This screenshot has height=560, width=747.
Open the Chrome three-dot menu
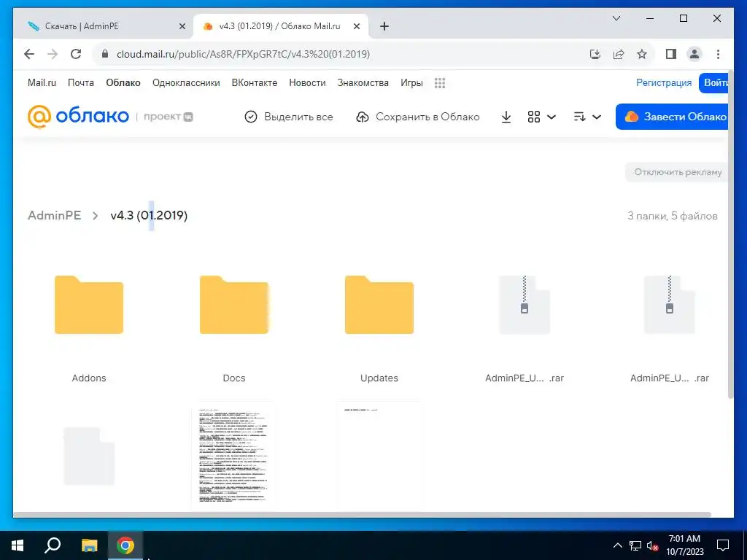click(x=718, y=54)
